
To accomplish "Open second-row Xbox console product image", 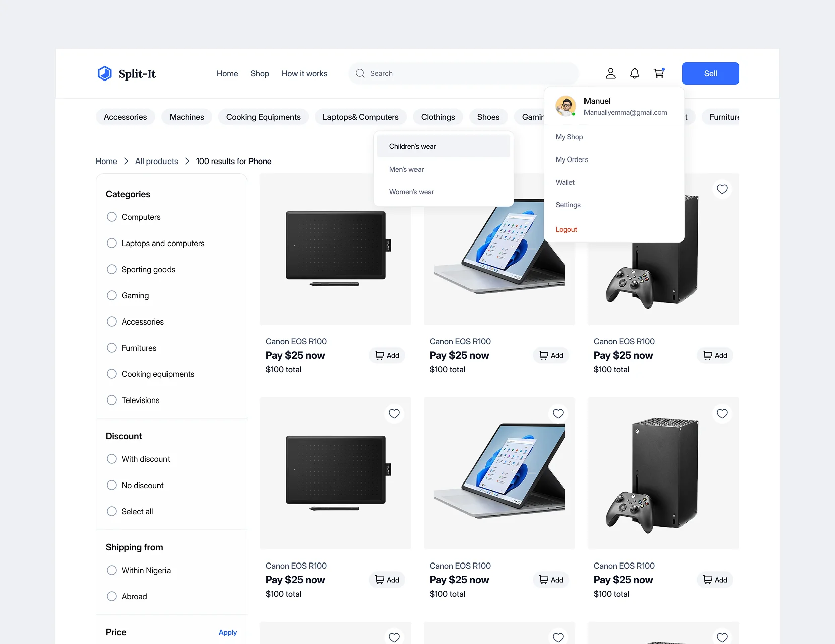I will [663, 473].
